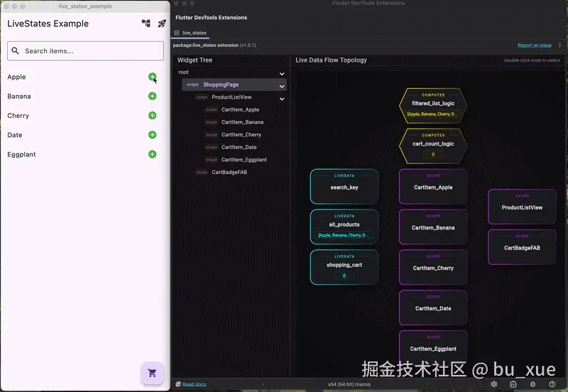568x392 pixels.
Task: Click the search_key livedata node
Action: (x=344, y=186)
